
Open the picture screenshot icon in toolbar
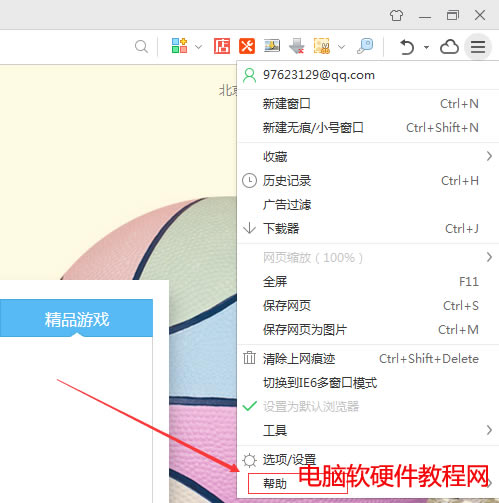[x=272, y=46]
